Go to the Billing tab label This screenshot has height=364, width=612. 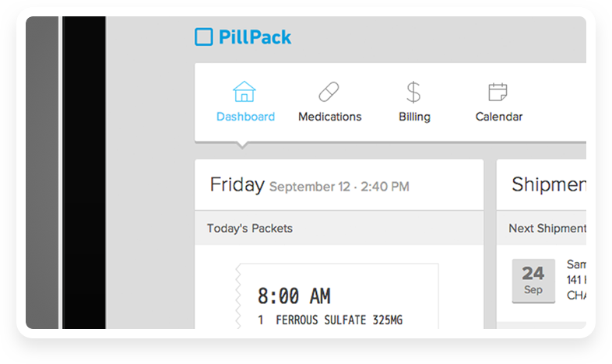414,117
